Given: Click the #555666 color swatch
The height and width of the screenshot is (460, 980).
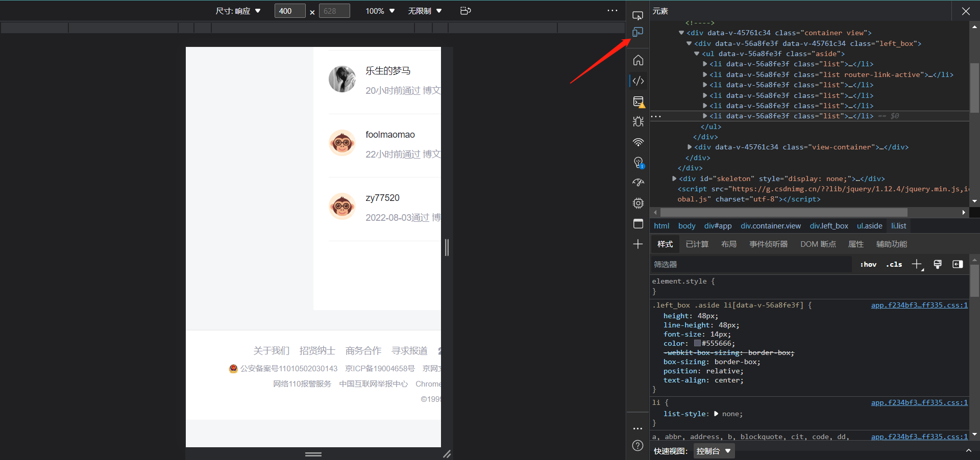Looking at the screenshot, I should coord(697,343).
